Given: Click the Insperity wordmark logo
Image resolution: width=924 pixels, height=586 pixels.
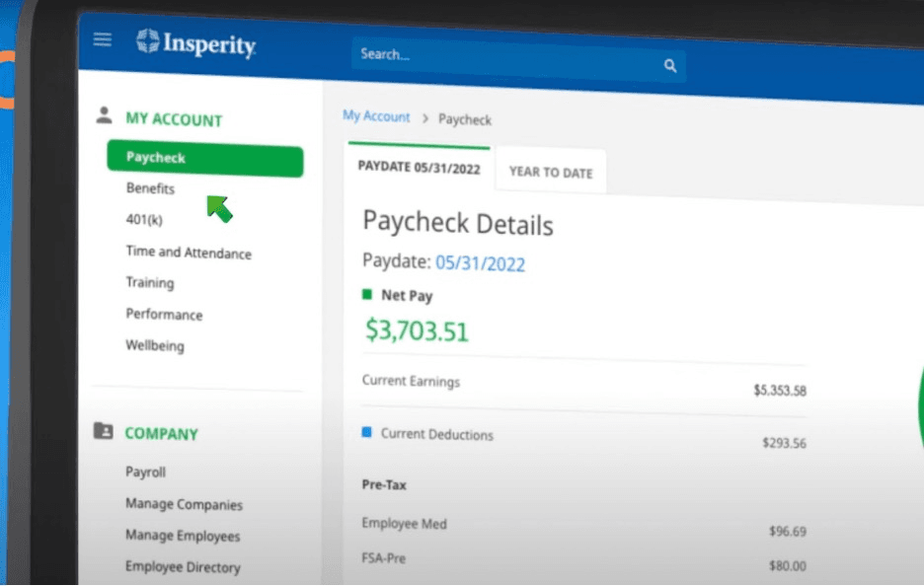Looking at the screenshot, I should pos(207,44).
